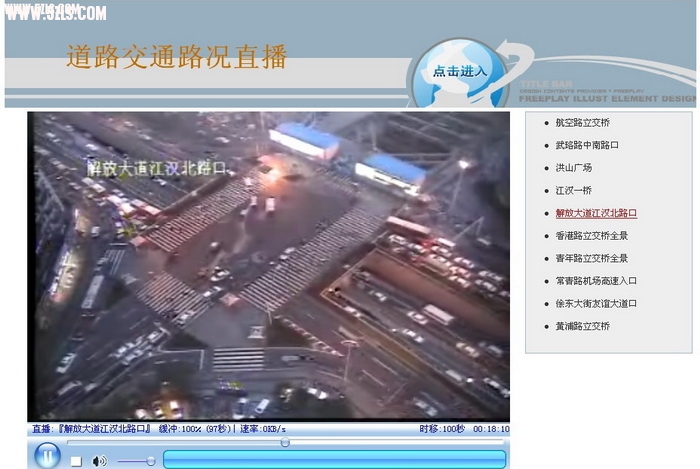Select the highlighted 解放大道江汉北路口 link
This screenshot has width=700, height=469.
coord(596,213)
